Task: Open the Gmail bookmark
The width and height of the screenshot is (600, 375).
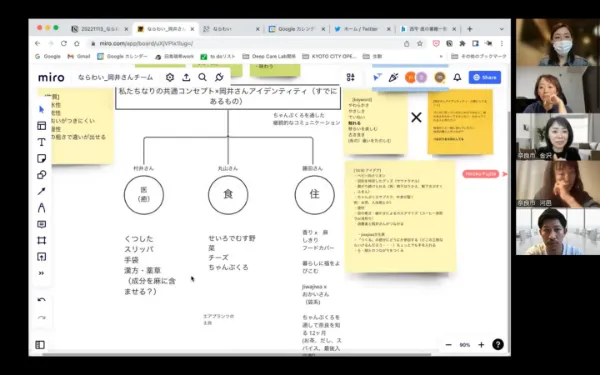Action: pos(79,56)
